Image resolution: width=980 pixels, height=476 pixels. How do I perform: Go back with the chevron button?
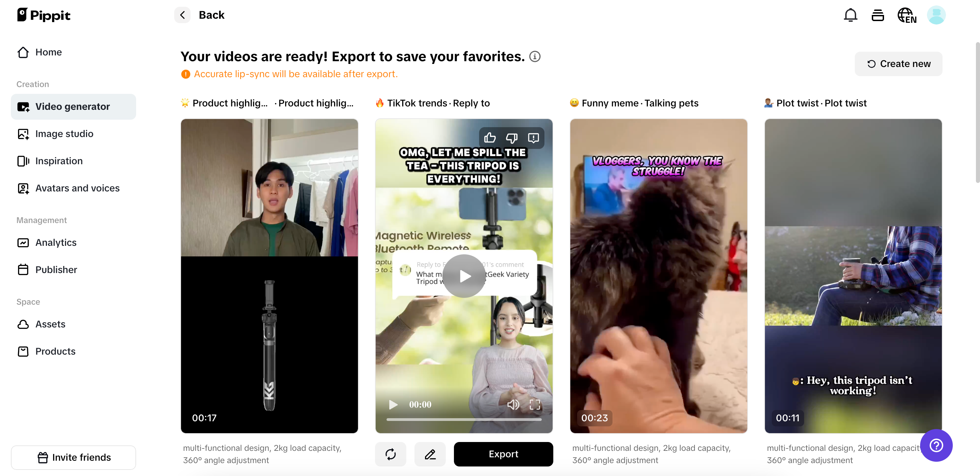182,15
